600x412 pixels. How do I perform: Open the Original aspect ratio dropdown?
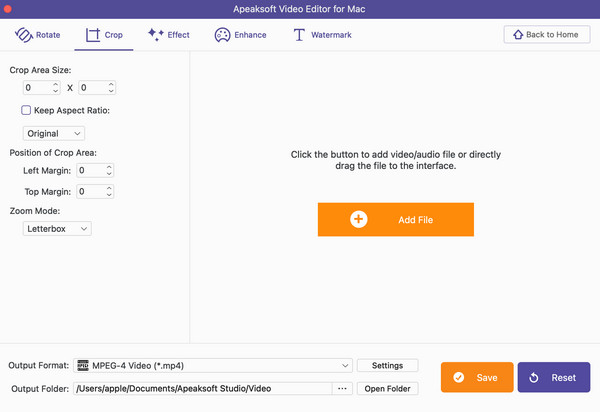point(54,134)
